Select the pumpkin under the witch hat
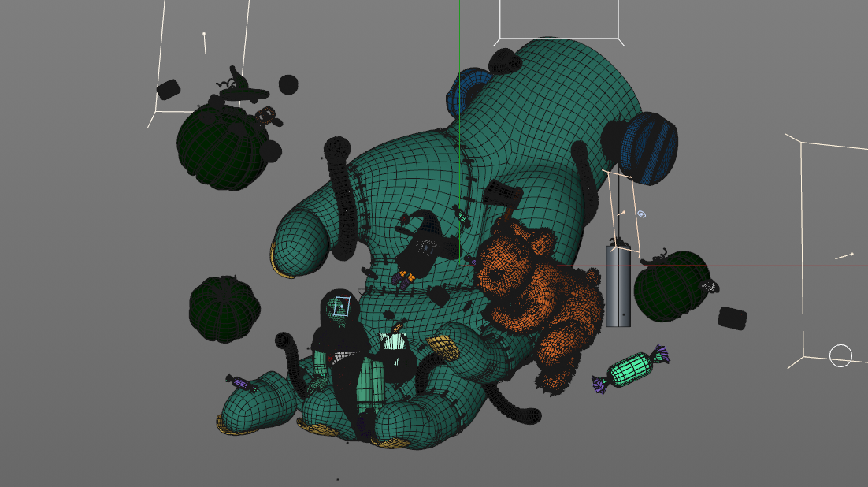This screenshot has width=868, height=487. 221,147
